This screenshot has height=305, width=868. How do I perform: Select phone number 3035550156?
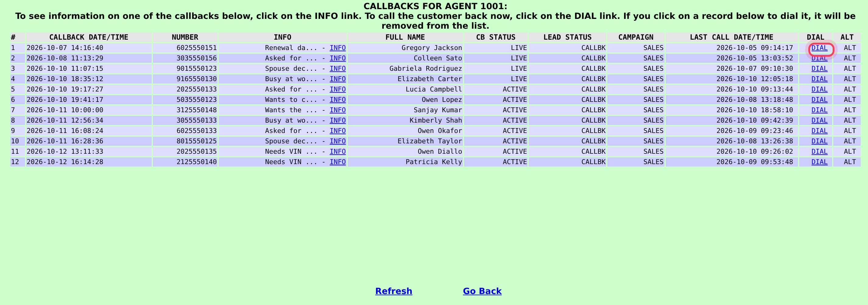(x=196, y=58)
